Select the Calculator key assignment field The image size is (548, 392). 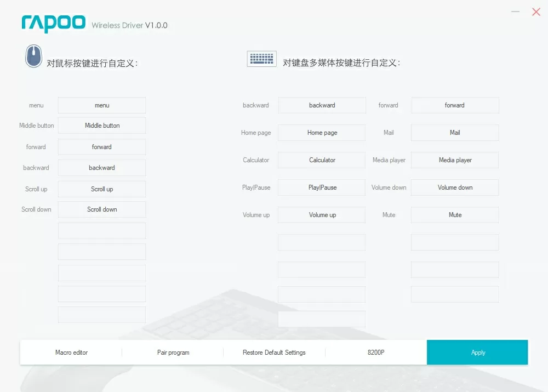(322, 160)
